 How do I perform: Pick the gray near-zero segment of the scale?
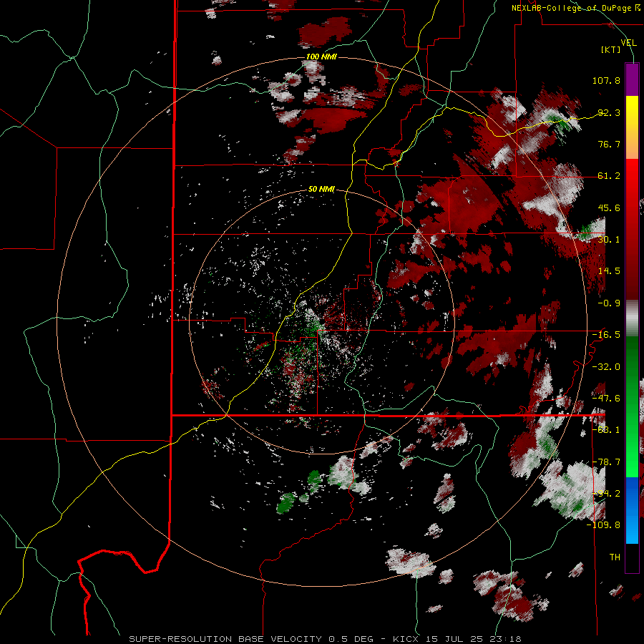[x=632, y=318]
